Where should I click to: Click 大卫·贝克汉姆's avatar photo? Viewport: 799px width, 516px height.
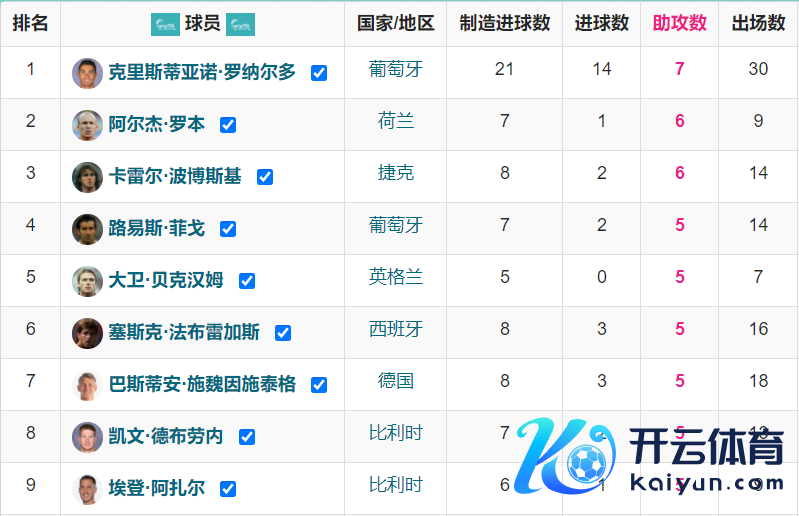[87, 281]
